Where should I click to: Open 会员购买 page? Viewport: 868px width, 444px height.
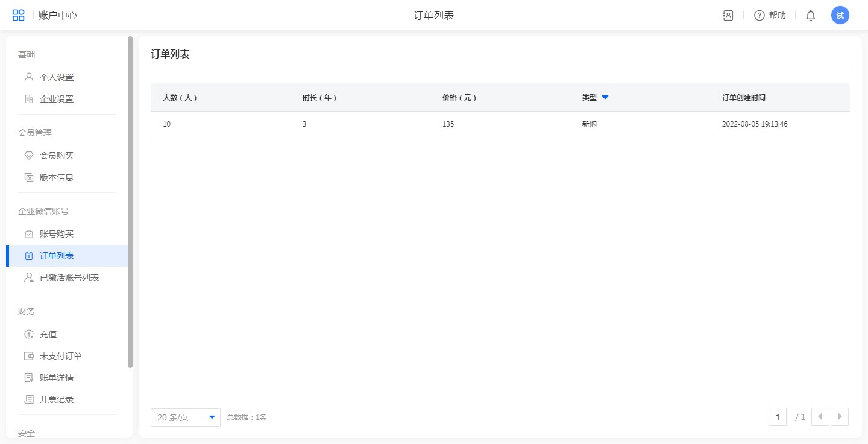57,156
